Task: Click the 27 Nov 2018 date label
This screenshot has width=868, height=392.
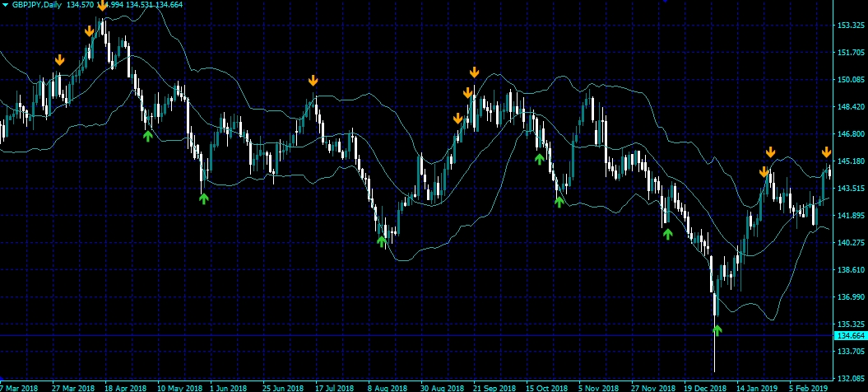Action: (x=652, y=388)
